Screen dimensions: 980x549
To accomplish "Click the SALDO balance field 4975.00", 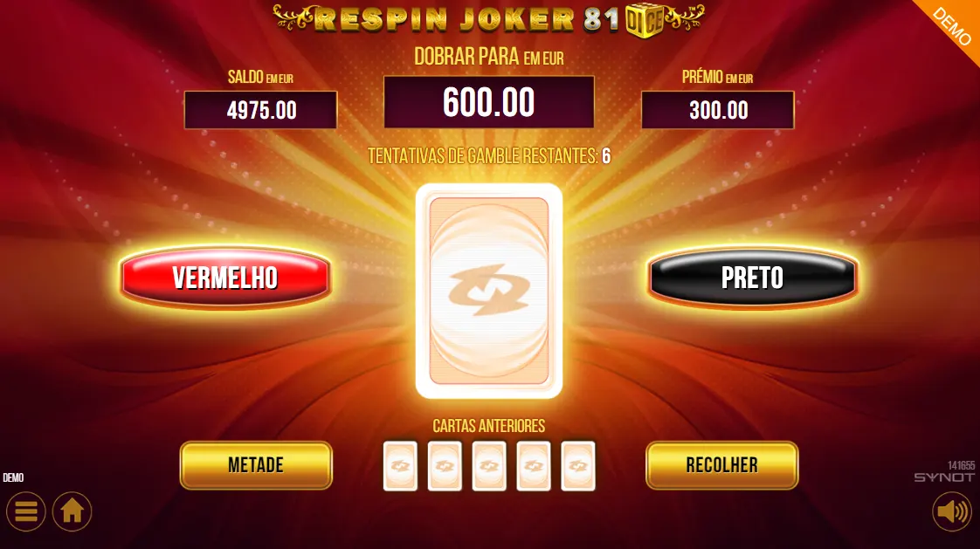I will (260, 110).
